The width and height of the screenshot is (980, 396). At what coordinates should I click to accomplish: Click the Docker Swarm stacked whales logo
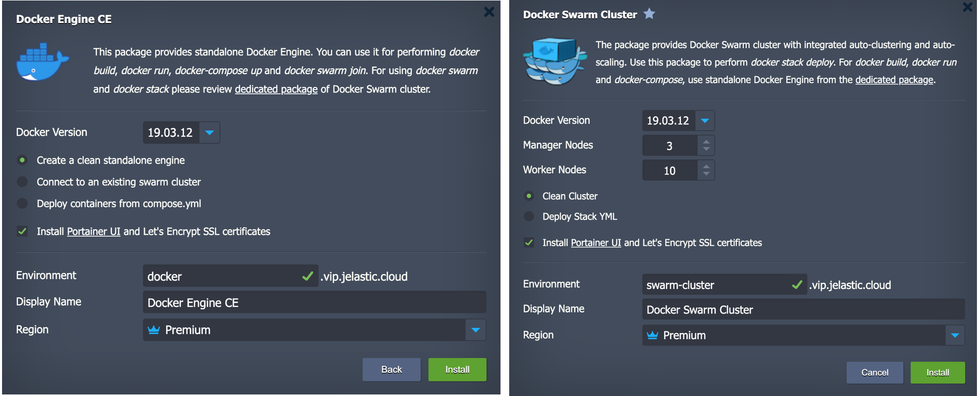click(x=555, y=61)
